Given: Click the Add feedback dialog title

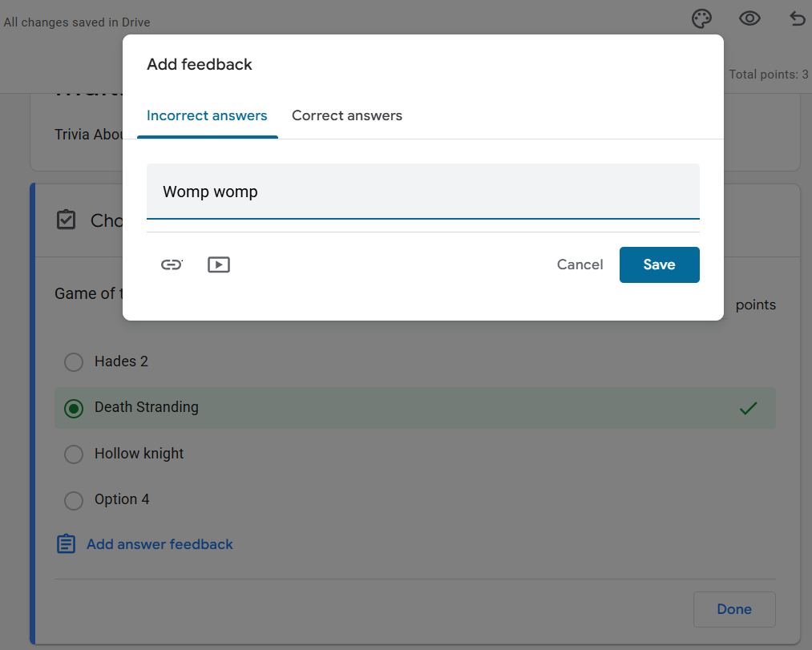Looking at the screenshot, I should pos(200,64).
